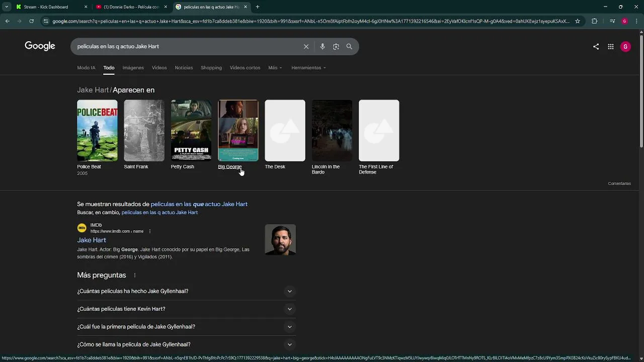644x362 pixels.
Task: Click the browser back arrow
Action: pos(7,21)
